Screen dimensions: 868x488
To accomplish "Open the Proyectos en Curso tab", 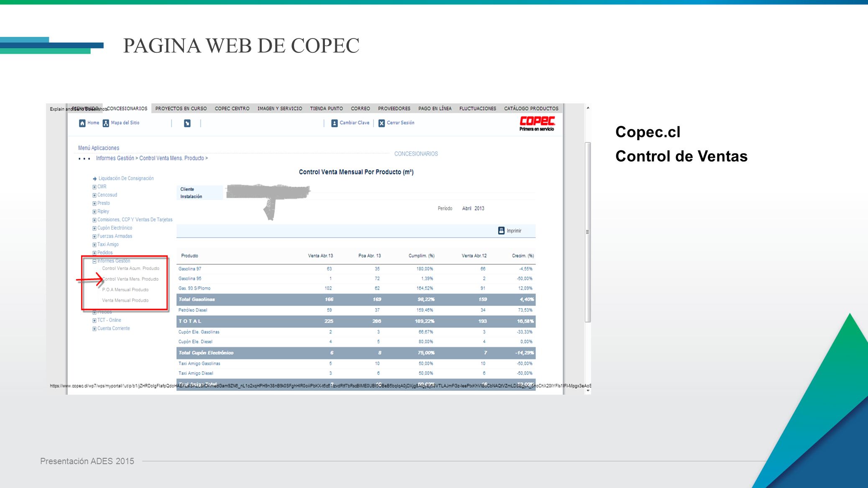I will 181,108.
